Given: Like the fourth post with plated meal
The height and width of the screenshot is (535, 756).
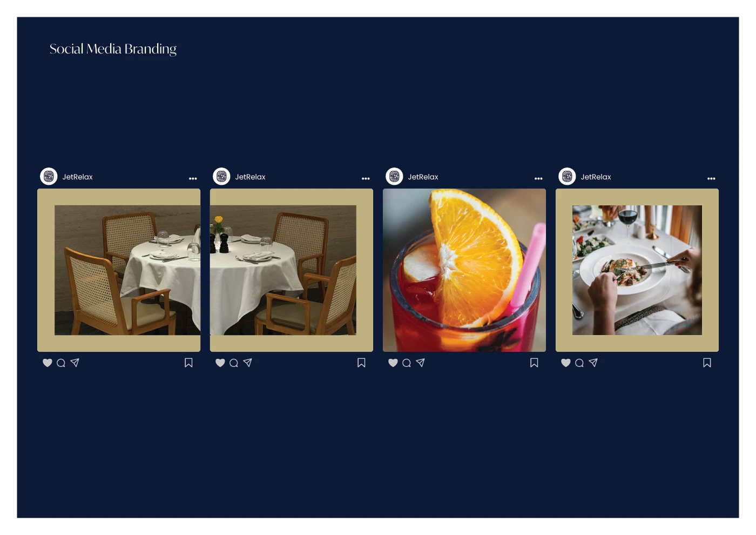Looking at the screenshot, I should [x=566, y=363].
